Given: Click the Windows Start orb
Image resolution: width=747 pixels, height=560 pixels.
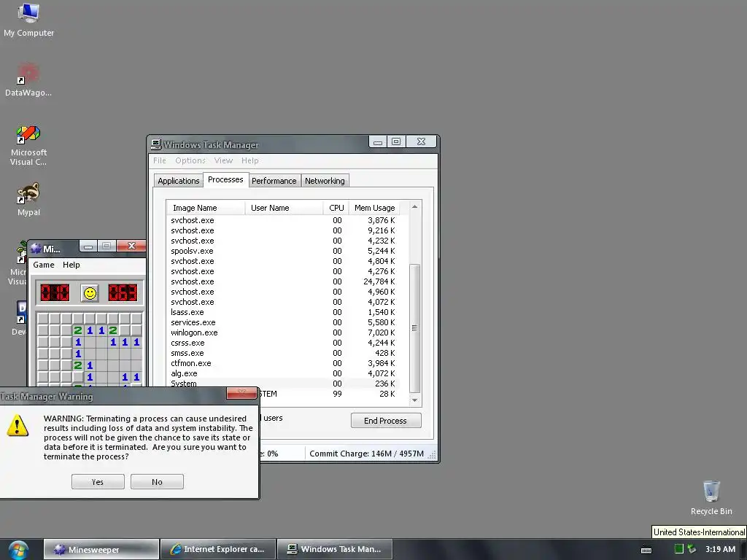Looking at the screenshot, I should tap(18, 550).
